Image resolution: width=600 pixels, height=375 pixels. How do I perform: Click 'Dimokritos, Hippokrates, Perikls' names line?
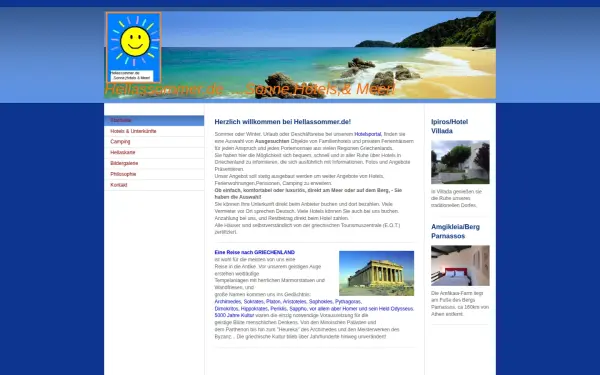(314, 308)
